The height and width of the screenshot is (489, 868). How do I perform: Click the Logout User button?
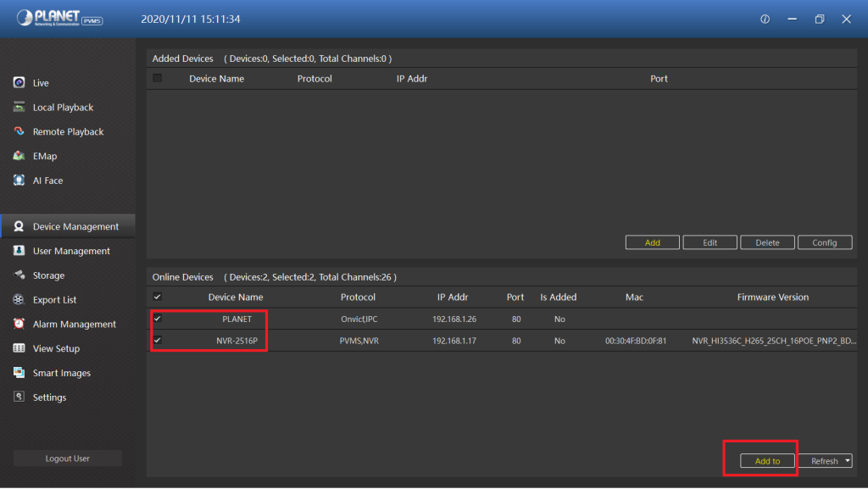click(68, 458)
